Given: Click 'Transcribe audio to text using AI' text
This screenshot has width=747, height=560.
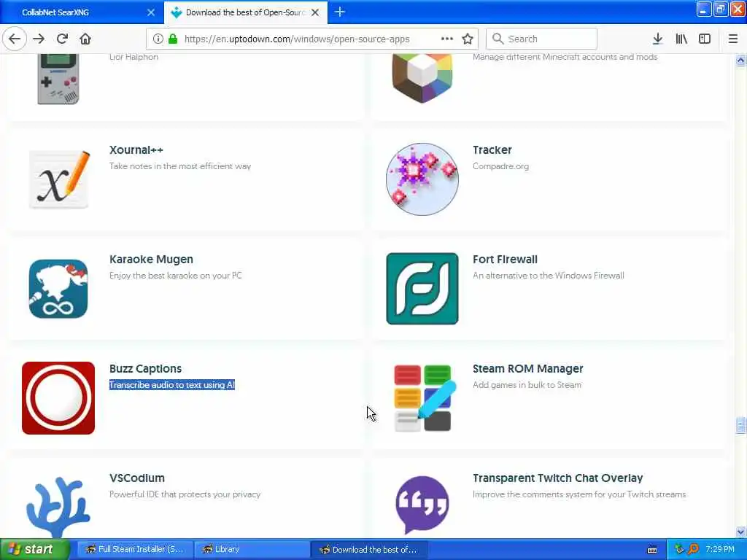Looking at the screenshot, I should (172, 385).
